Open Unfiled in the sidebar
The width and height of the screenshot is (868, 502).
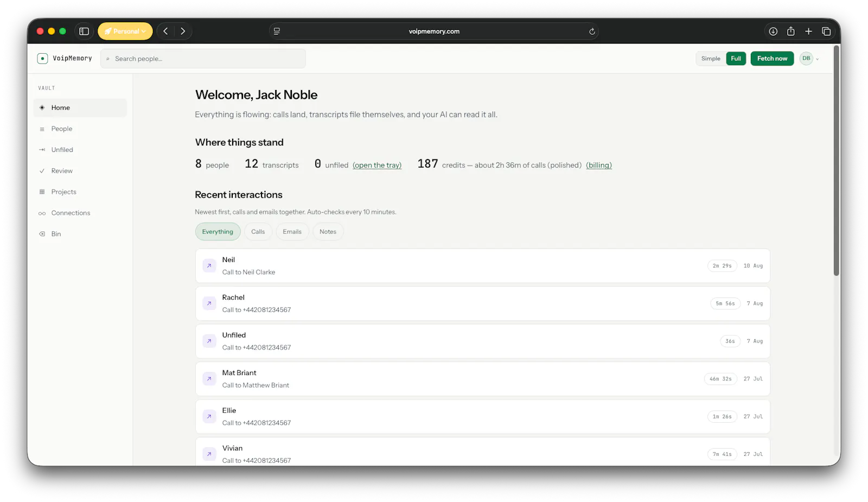pyautogui.click(x=80, y=150)
